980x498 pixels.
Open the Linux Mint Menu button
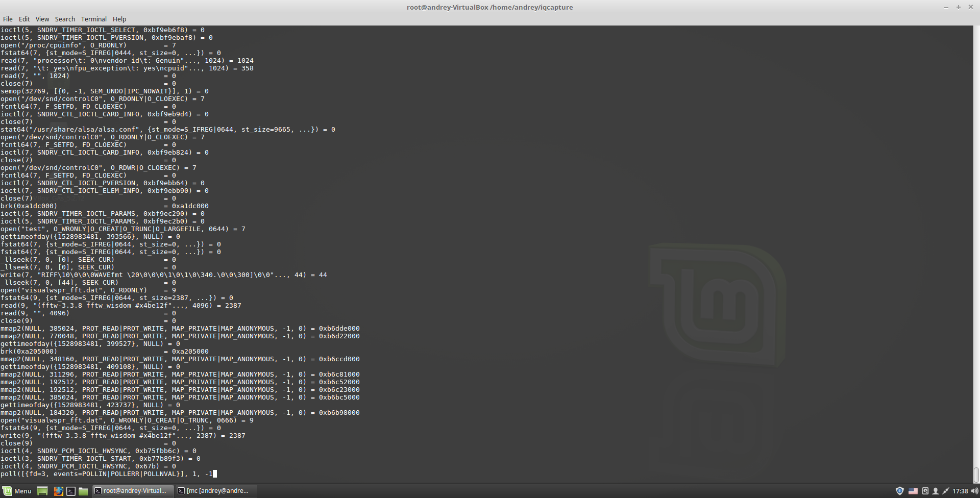17,491
